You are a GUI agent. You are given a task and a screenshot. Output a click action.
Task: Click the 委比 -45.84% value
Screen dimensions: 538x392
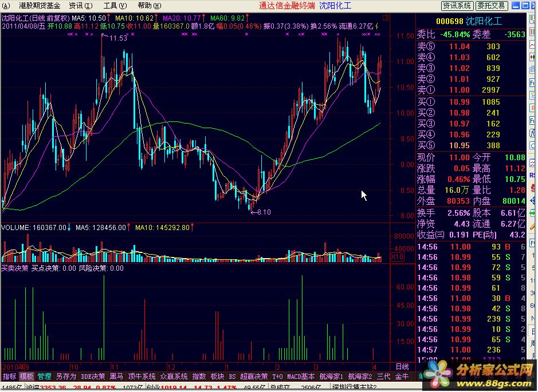pos(455,34)
